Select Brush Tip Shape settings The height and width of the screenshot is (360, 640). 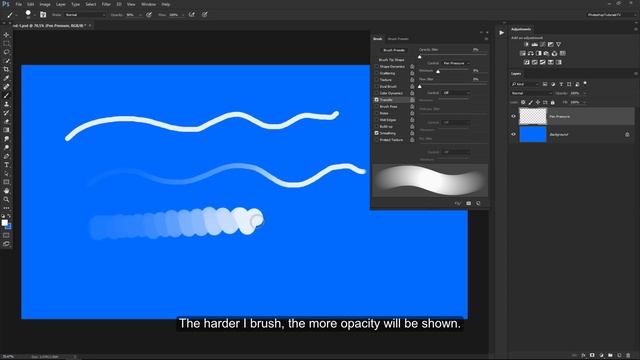391,60
